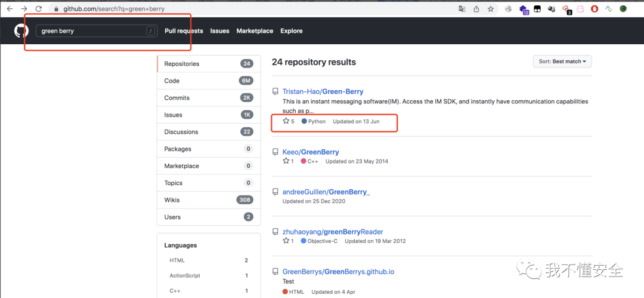This screenshot has height=298, width=644.
Task: Select the Issues results filter in sidebar
Action: coord(209,115)
